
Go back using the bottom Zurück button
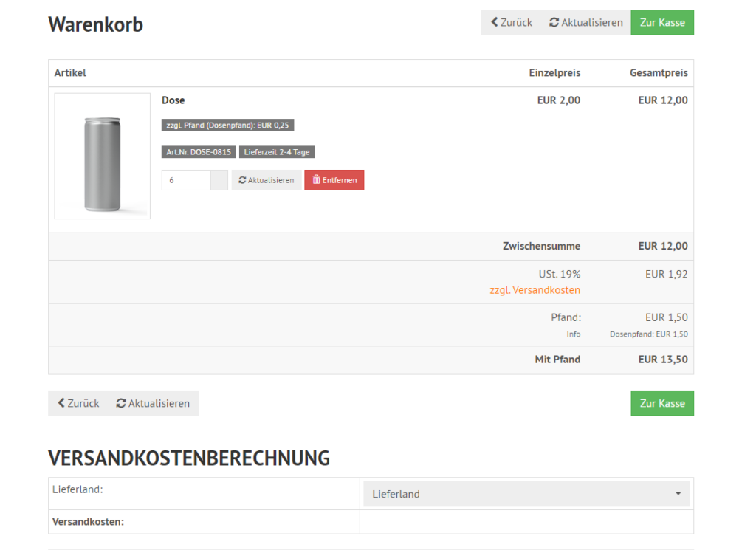click(78, 403)
